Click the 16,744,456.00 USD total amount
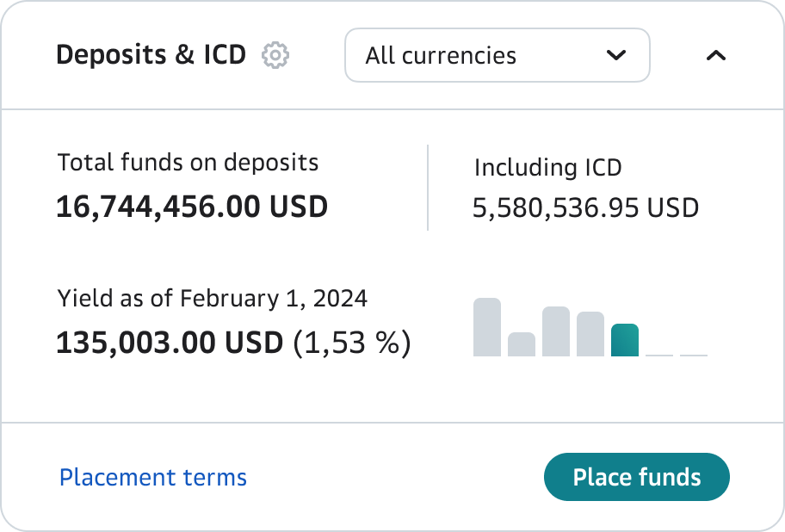 (x=192, y=207)
